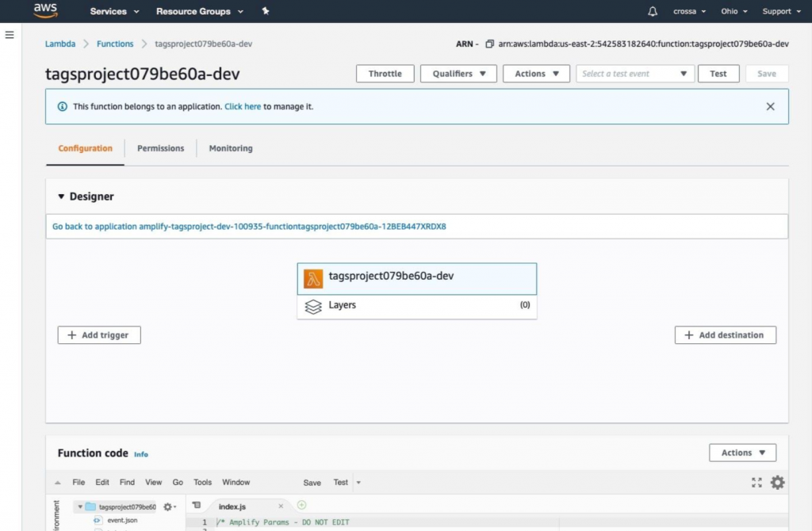This screenshot has height=531, width=812.
Task: Open the Services menu
Action: point(114,11)
